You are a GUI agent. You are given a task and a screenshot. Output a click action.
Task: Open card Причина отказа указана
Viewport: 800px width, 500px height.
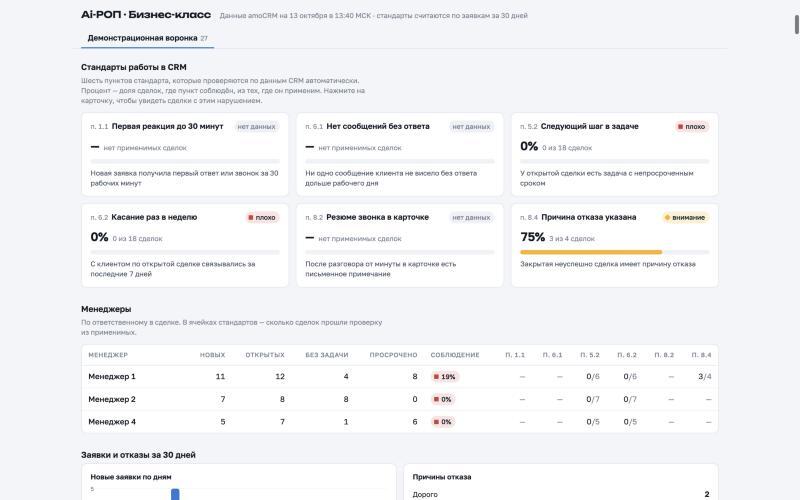[x=614, y=245]
